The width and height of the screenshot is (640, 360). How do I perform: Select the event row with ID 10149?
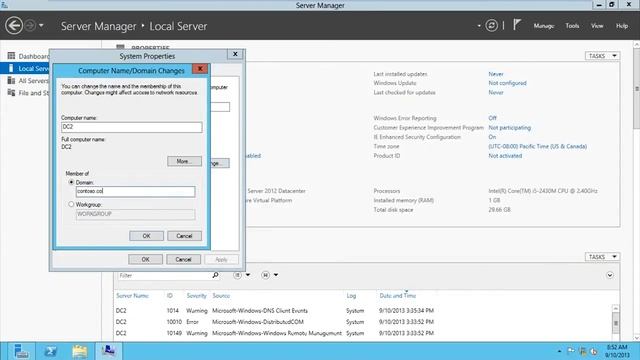click(x=363, y=333)
